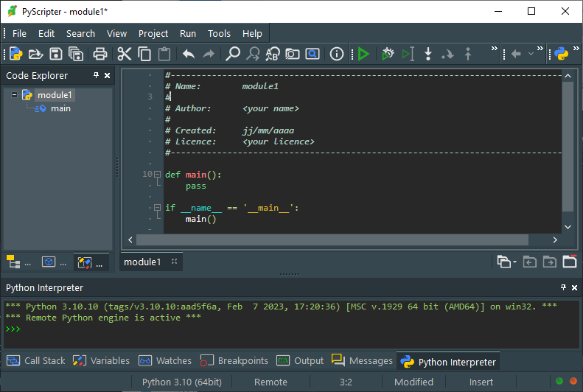Click the Open file folder icon
This screenshot has height=392, width=583.
[x=35, y=54]
